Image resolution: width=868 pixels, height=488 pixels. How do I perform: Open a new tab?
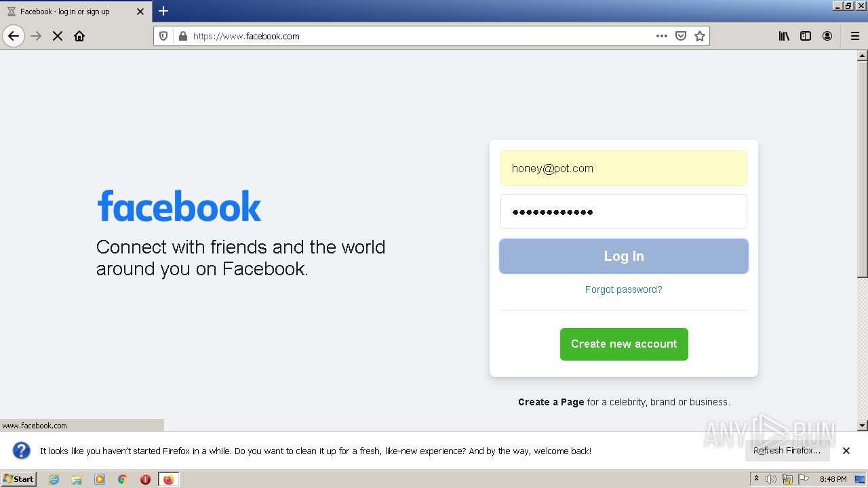click(x=163, y=11)
